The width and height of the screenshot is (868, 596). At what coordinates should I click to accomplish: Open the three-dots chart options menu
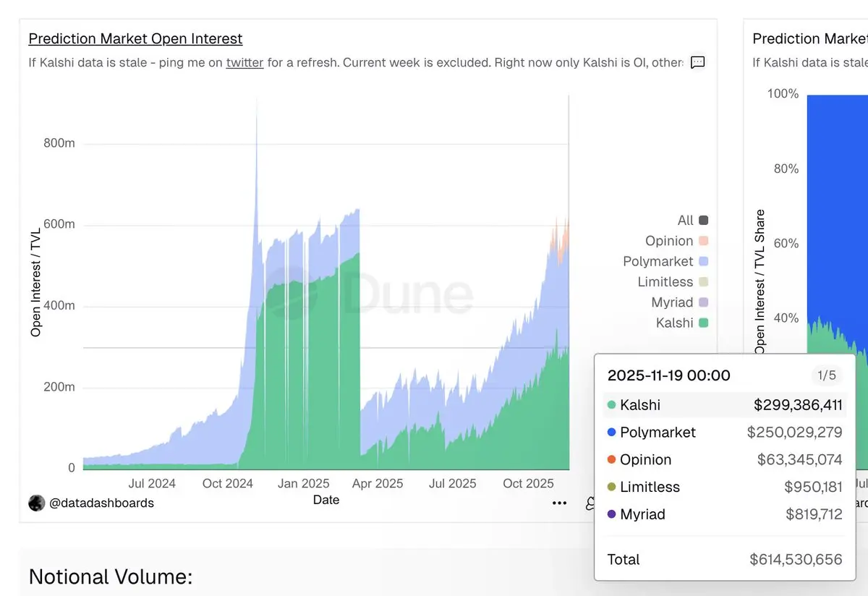(559, 503)
